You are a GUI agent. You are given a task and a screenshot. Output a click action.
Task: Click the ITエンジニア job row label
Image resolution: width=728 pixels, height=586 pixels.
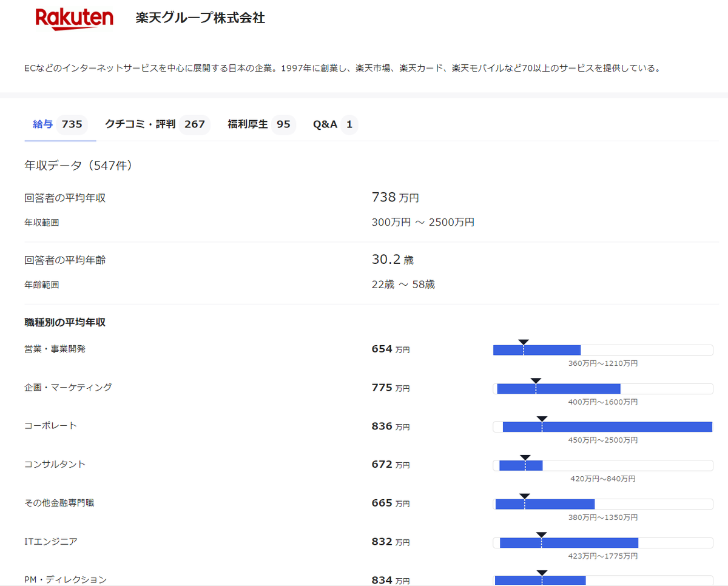51,541
